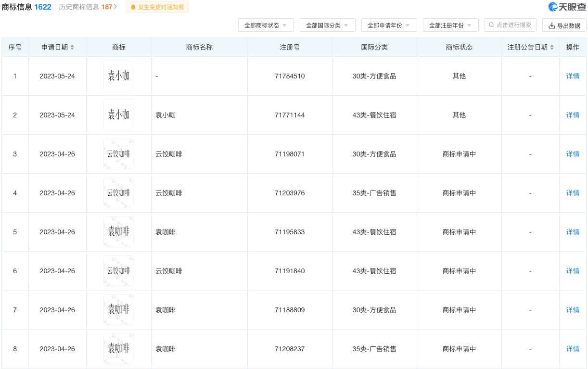
Task: Click the 商标状态 column header
Action: point(459,47)
